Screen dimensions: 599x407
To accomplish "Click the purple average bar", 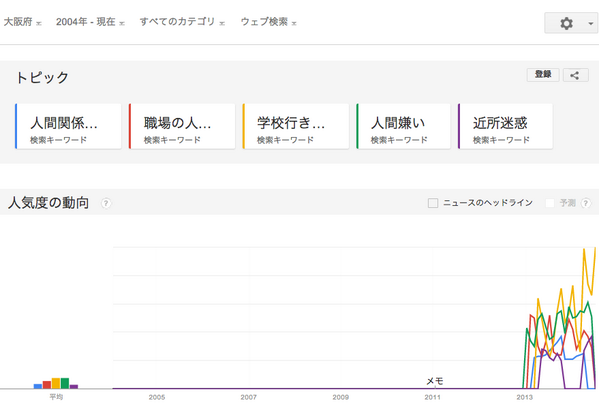I will [74, 387].
